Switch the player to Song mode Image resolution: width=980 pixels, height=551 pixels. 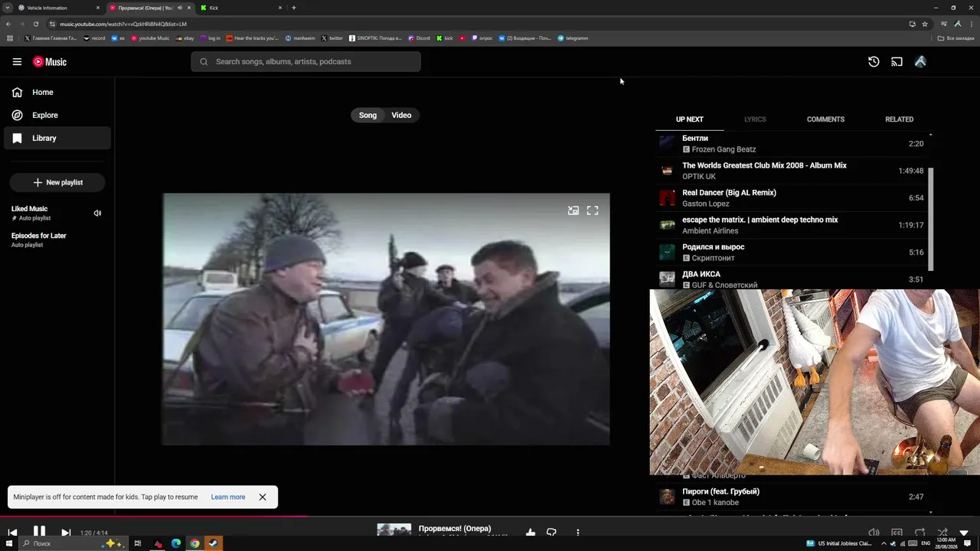[368, 116]
